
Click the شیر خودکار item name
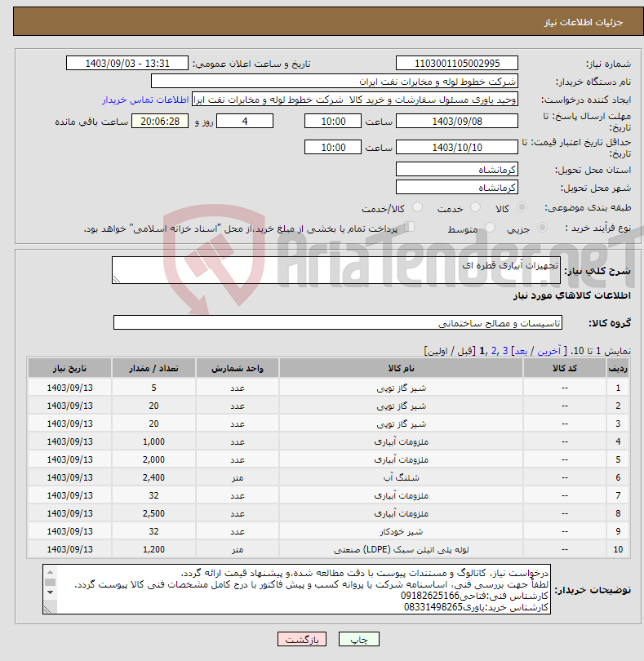(401, 531)
